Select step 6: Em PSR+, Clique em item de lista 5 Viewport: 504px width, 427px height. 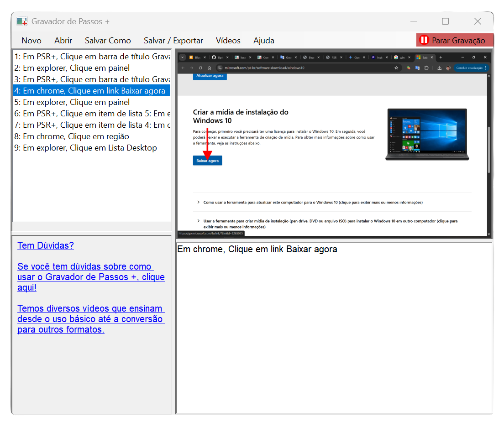pyautogui.click(x=92, y=114)
